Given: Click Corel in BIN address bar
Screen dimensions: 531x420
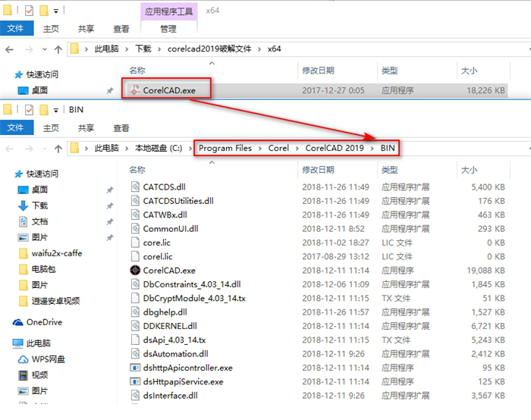Looking at the screenshot, I should point(278,149).
